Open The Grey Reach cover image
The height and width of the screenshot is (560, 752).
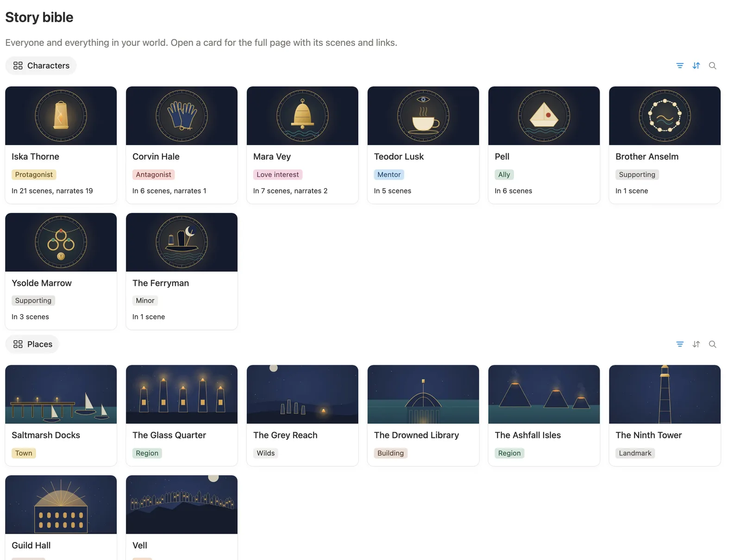click(302, 394)
